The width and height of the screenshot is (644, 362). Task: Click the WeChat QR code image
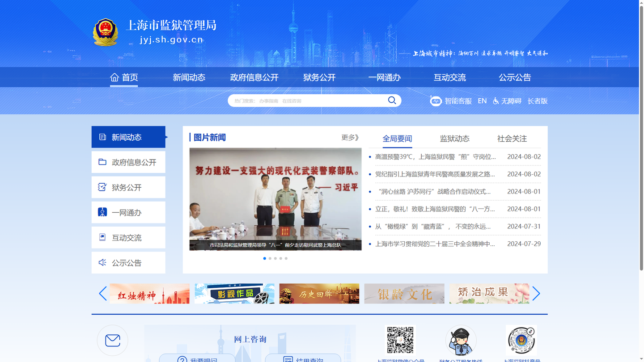pyautogui.click(x=400, y=340)
